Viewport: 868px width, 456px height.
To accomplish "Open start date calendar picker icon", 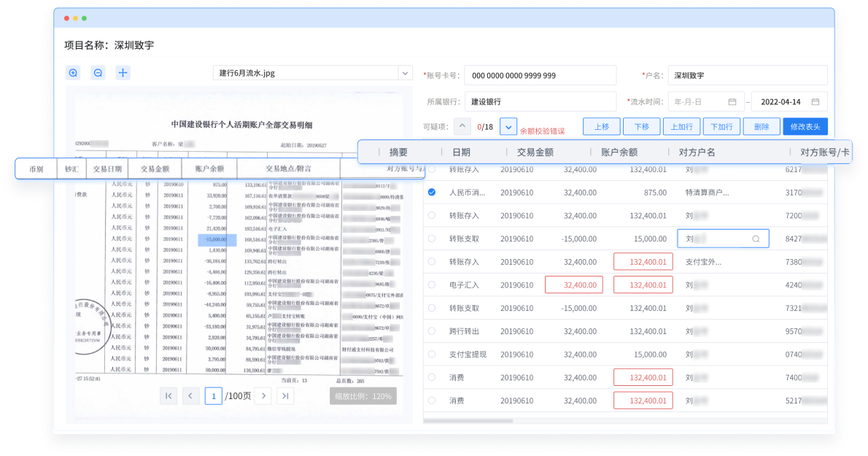I will [732, 102].
